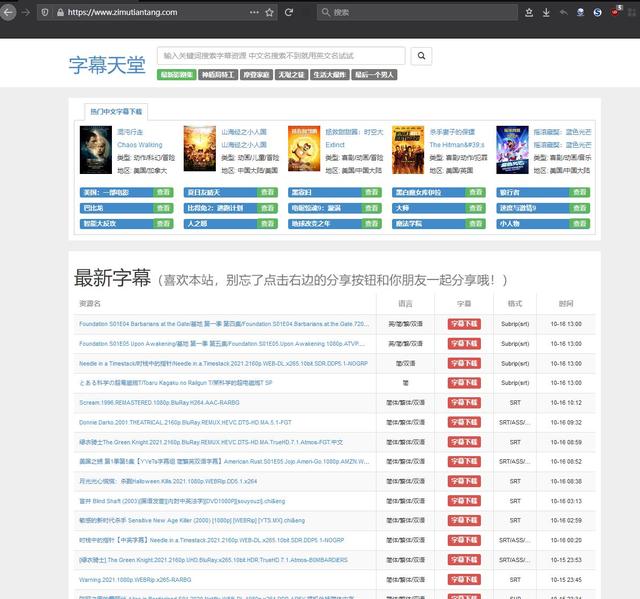Open the tracking protection shield icon
The image size is (640, 599).
click(45, 13)
